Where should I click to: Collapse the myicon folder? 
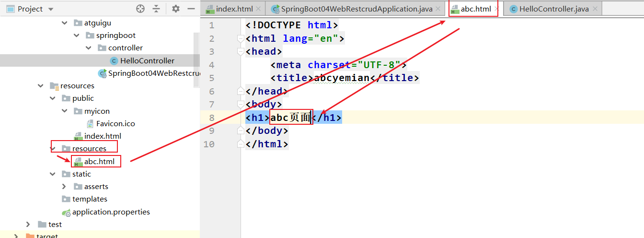click(x=65, y=111)
